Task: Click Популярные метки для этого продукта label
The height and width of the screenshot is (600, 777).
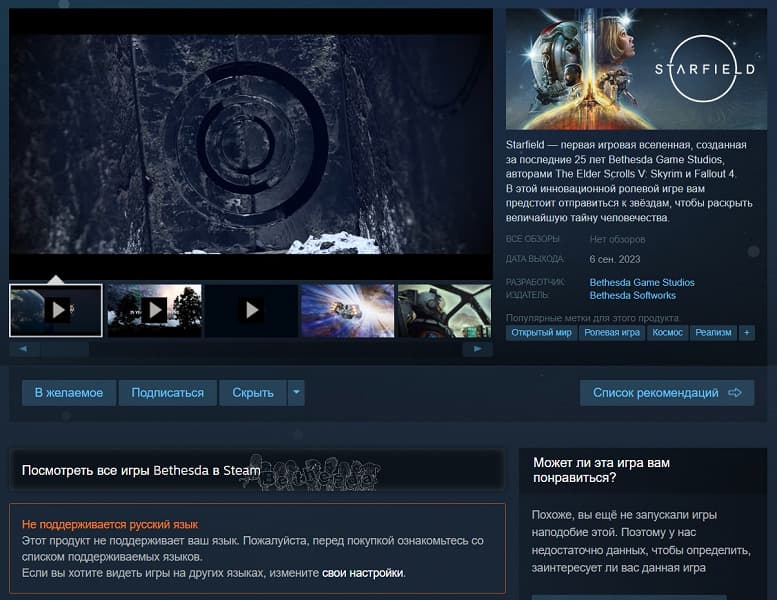Action: click(x=593, y=318)
